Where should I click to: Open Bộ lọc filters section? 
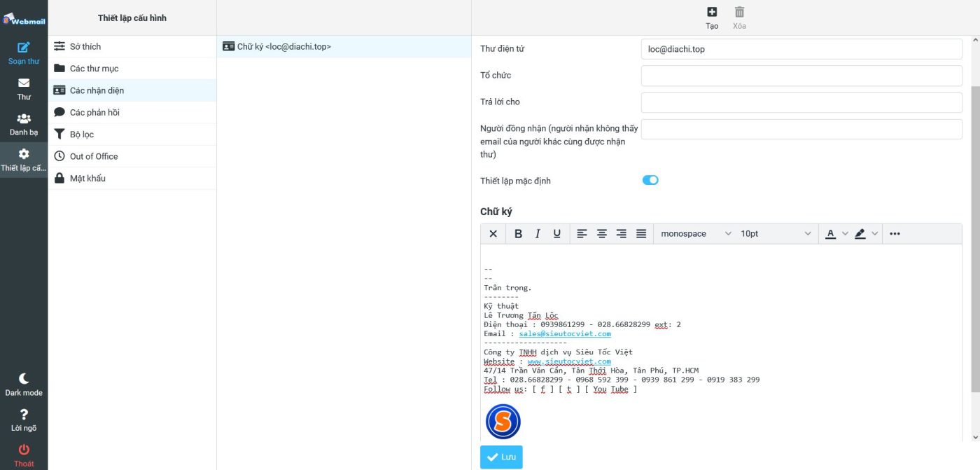tap(132, 134)
